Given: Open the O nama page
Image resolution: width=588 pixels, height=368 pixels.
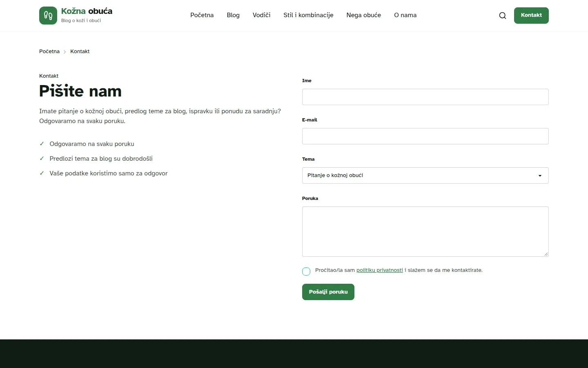Looking at the screenshot, I should point(405,15).
